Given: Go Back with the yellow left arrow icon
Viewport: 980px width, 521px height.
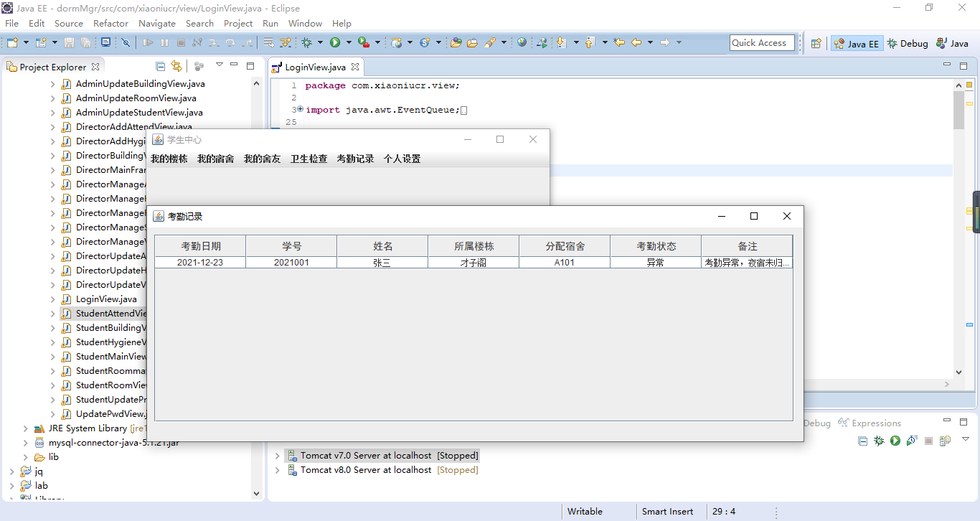Looking at the screenshot, I should [636, 43].
